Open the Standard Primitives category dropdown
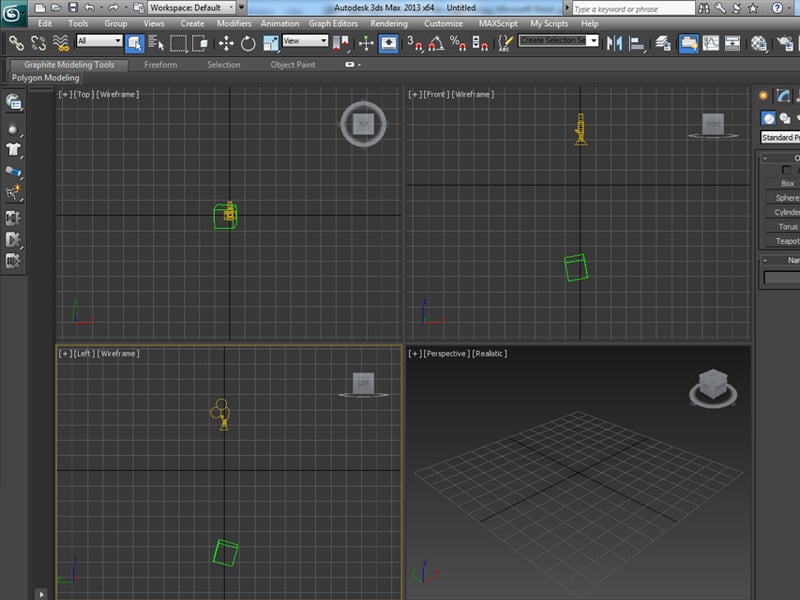The image size is (800, 600). [780, 137]
